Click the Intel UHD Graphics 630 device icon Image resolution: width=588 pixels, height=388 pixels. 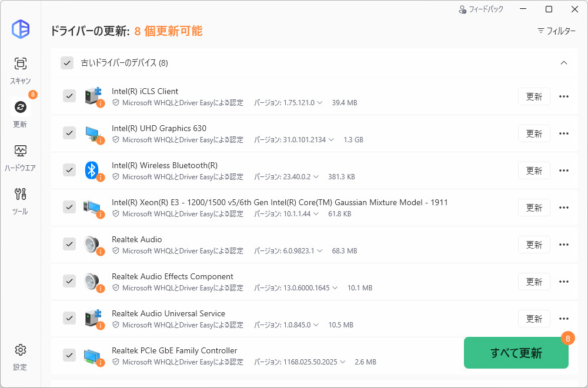93,134
